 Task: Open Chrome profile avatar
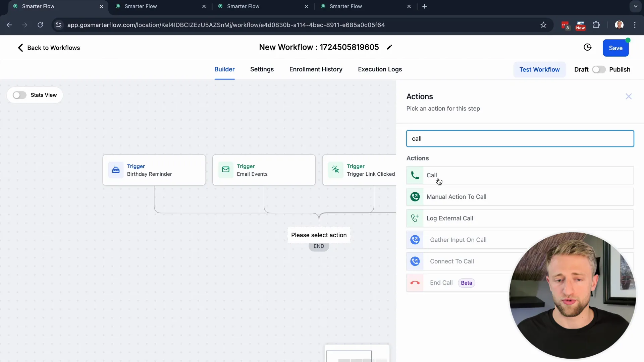click(x=619, y=25)
